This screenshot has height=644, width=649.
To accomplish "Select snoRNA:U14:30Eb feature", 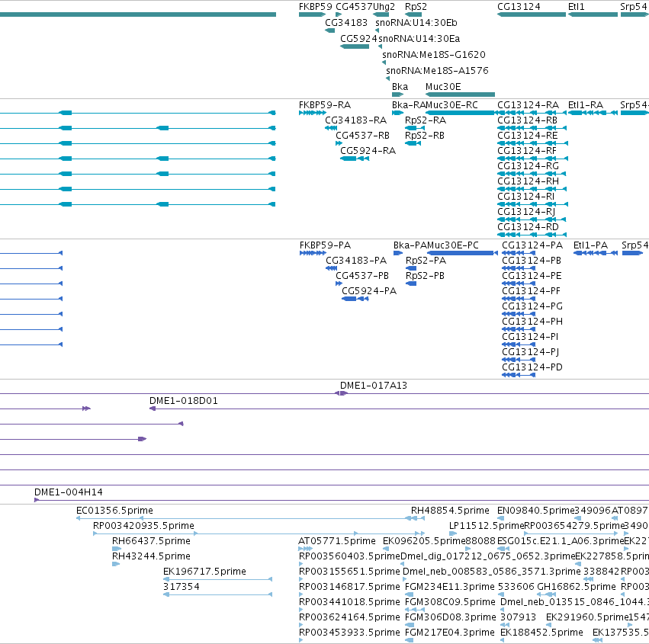I will pos(377,30).
